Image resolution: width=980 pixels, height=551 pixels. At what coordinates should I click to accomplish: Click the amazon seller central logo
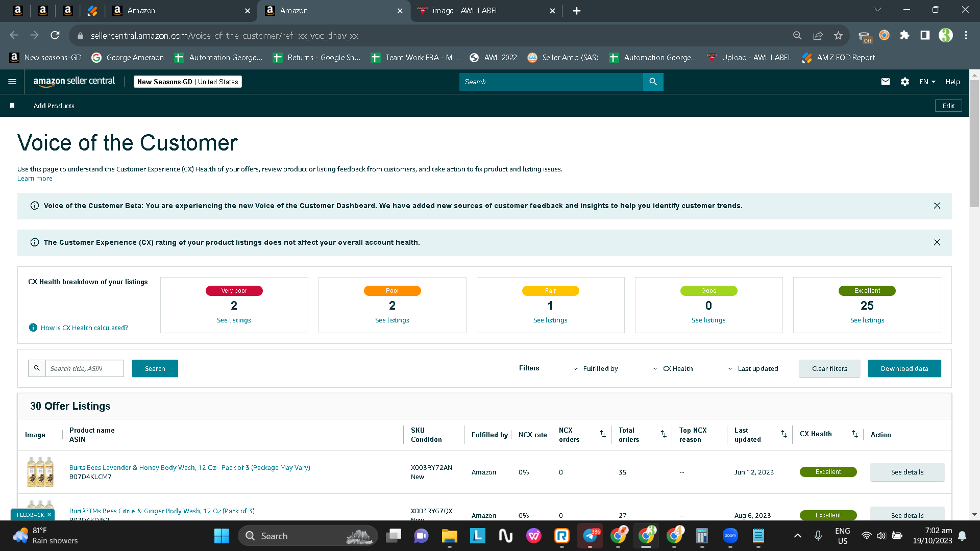tap(74, 82)
